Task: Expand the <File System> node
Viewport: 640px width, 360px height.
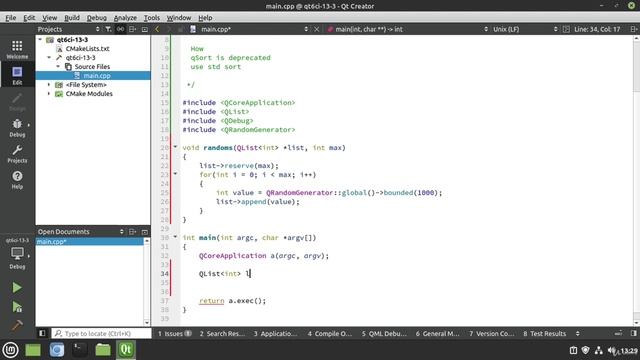Action: [x=49, y=84]
